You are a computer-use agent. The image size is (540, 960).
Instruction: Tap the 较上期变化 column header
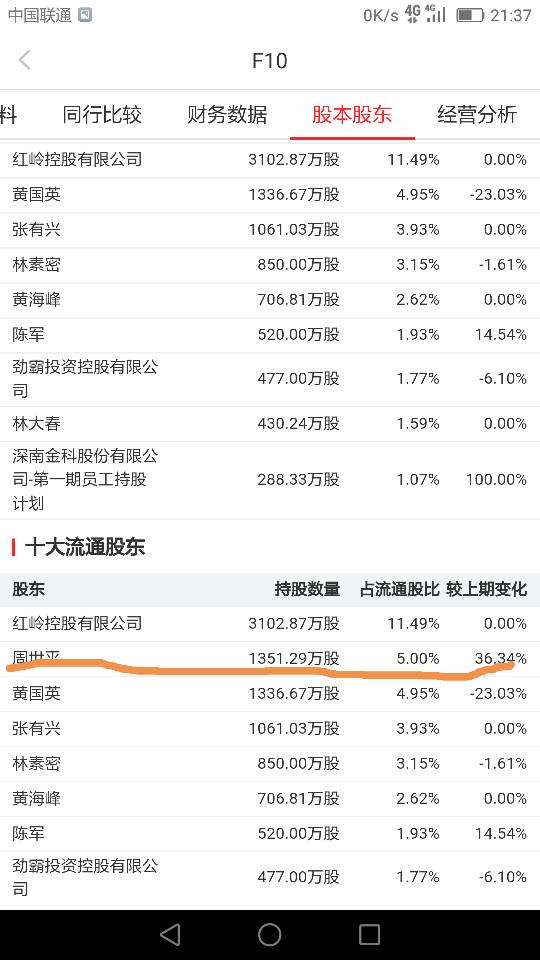(486, 590)
